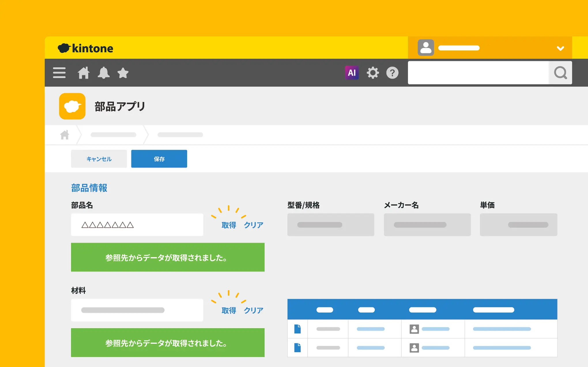Click クリア link next to 材料
Image resolution: width=588 pixels, height=367 pixels.
point(253,310)
